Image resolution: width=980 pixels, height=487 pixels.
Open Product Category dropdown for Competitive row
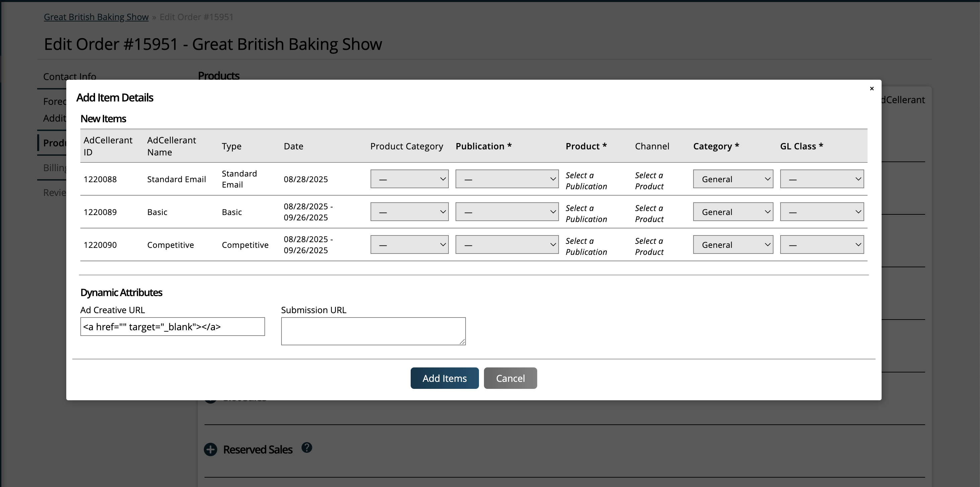(x=409, y=245)
